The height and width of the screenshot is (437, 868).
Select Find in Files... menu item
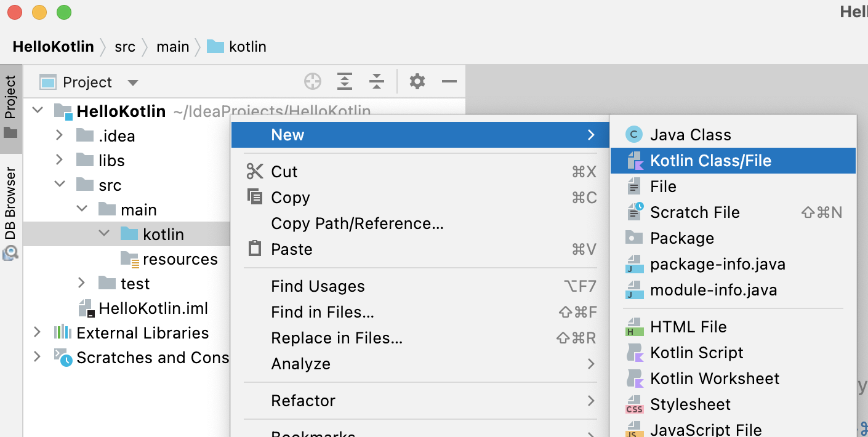click(x=420, y=312)
